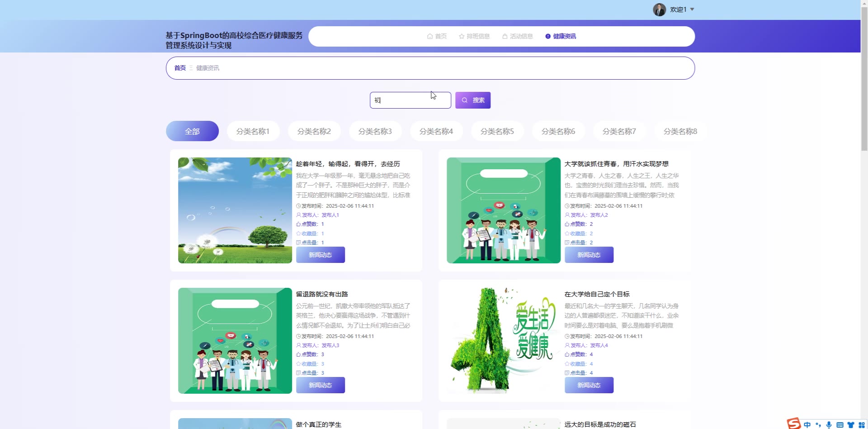Open the user avatar in the header
Image resolution: width=868 pixels, height=429 pixels.
[659, 10]
